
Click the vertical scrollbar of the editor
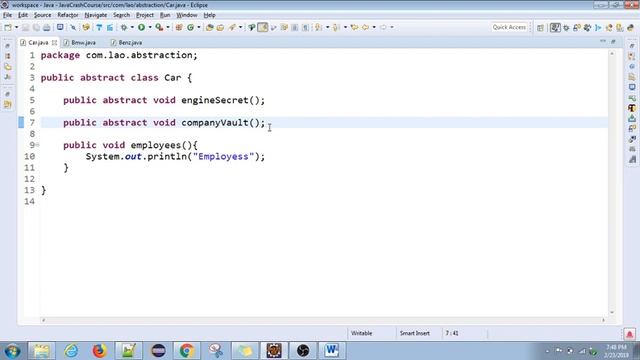tap(612, 182)
